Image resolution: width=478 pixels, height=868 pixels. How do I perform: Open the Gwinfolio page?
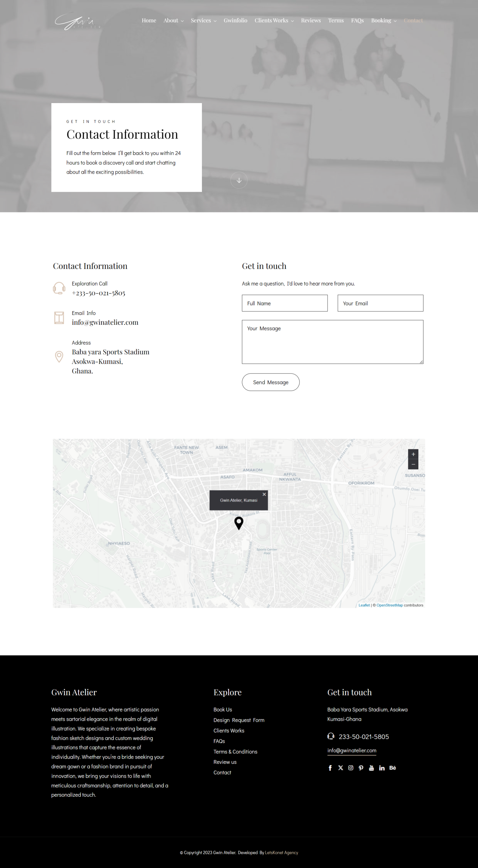235,21
